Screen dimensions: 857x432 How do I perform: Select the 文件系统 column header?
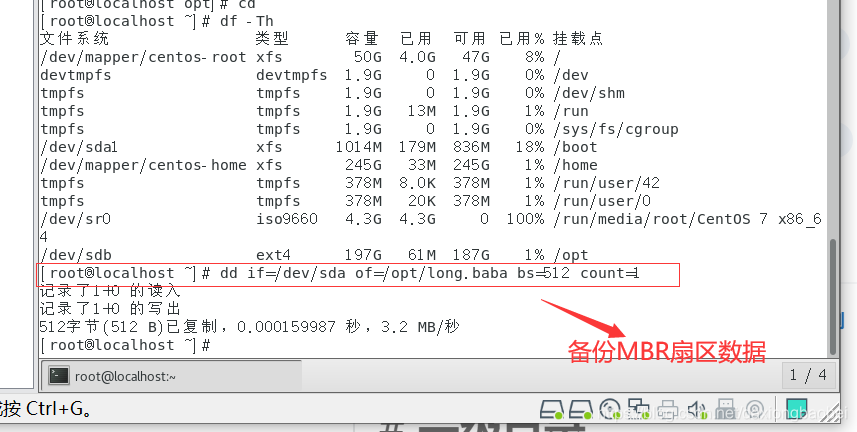pyautogui.click(x=74, y=38)
